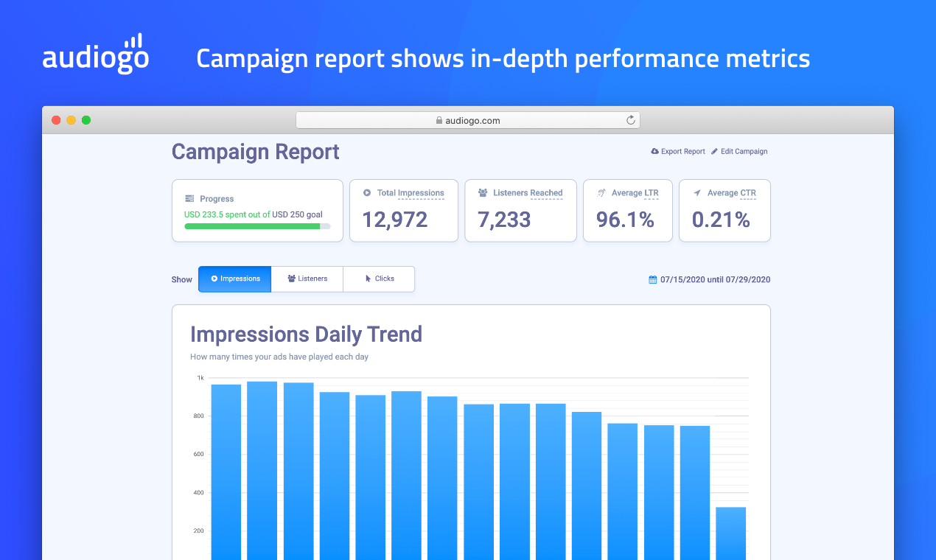This screenshot has width=936, height=560.
Task: Click the 400 y-axis label
Action: (x=199, y=493)
